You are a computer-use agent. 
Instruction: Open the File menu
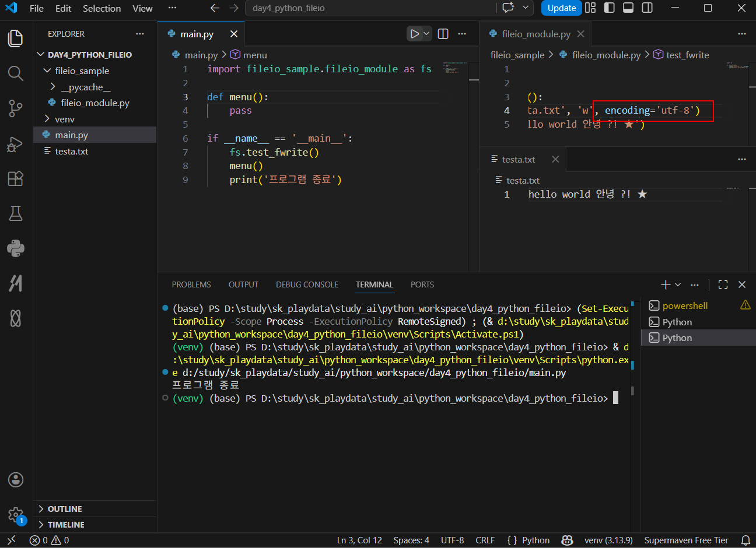pos(36,8)
